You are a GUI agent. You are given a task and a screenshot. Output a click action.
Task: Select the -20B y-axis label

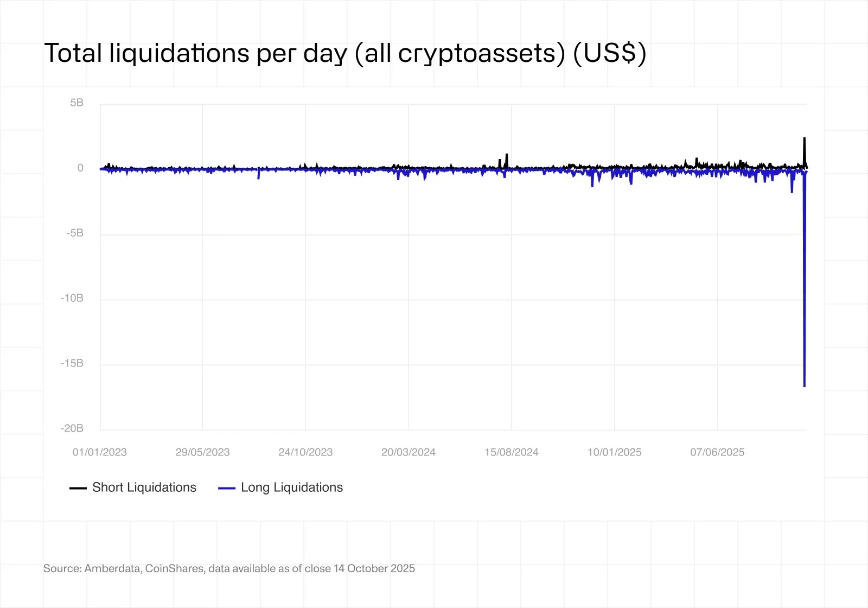pyautogui.click(x=72, y=429)
